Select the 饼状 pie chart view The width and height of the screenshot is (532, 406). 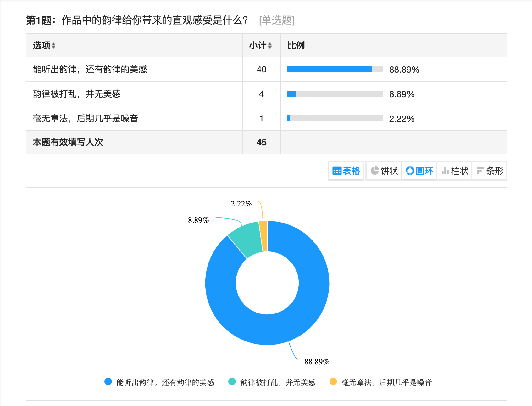click(384, 171)
